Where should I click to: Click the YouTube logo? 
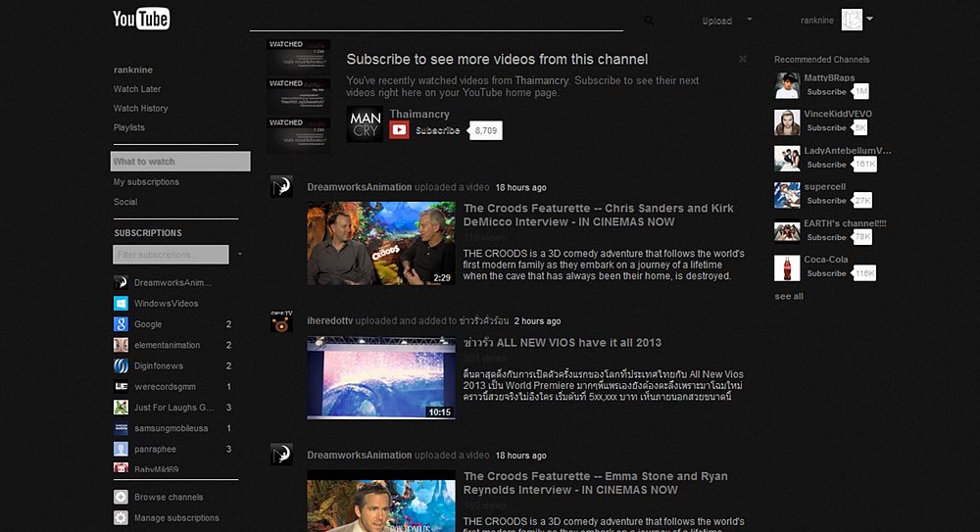coord(141,19)
